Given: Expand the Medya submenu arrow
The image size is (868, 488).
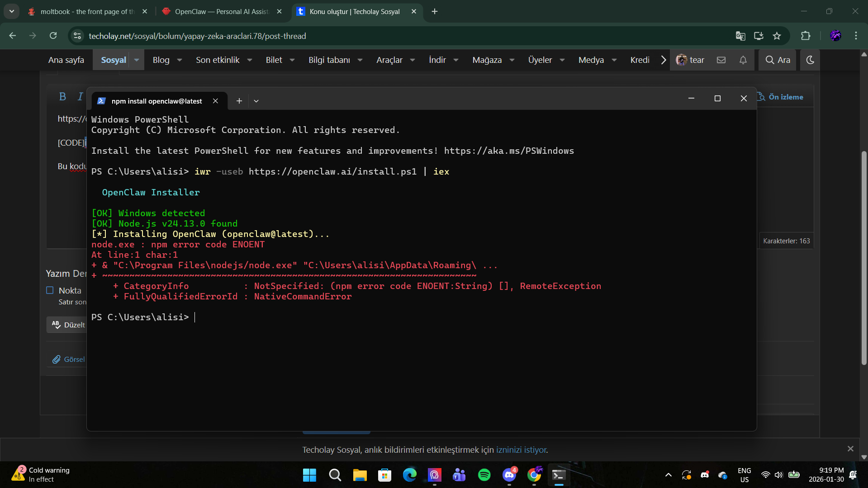Looking at the screenshot, I should pos(614,60).
